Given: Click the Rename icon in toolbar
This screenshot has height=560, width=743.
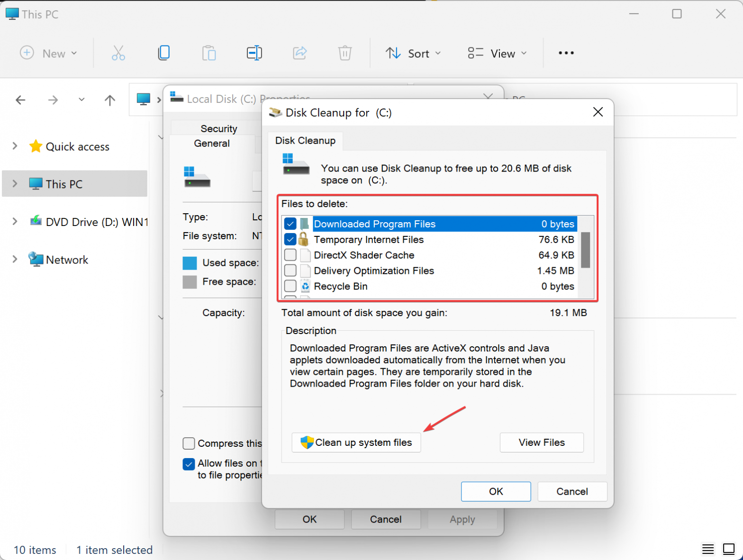Looking at the screenshot, I should (254, 53).
